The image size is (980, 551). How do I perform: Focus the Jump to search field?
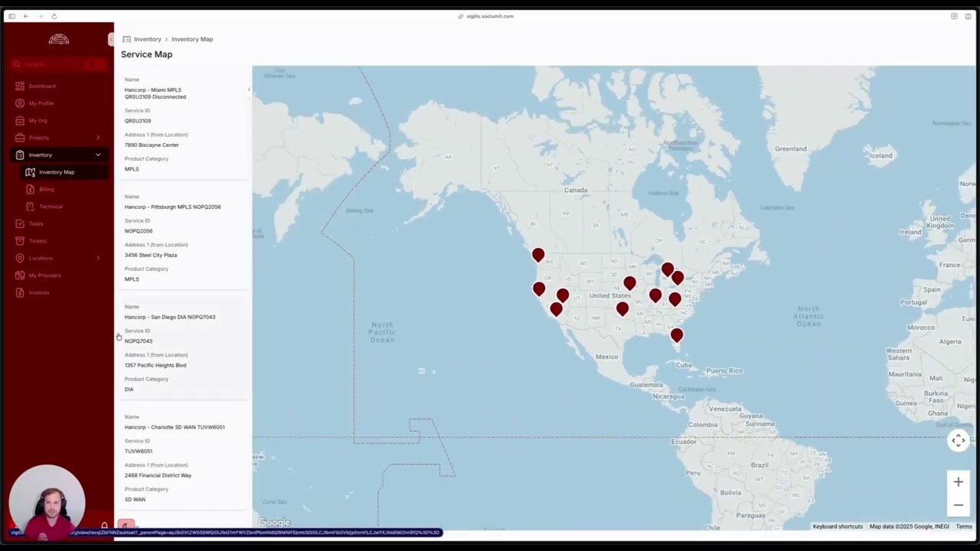tap(57, 64)
